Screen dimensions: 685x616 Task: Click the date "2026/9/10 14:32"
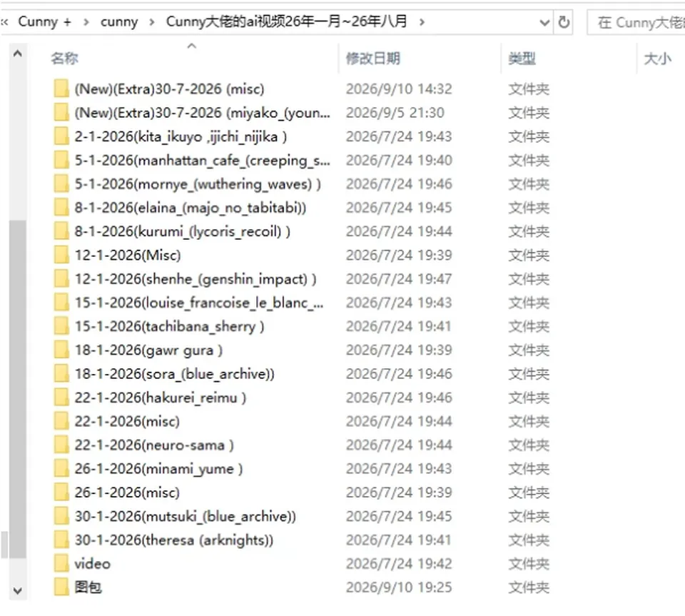point(399,89)
